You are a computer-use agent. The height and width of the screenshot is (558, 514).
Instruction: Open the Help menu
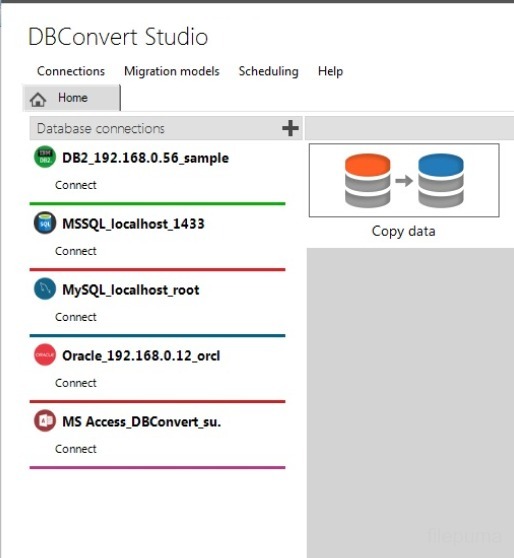coord(330,71)
